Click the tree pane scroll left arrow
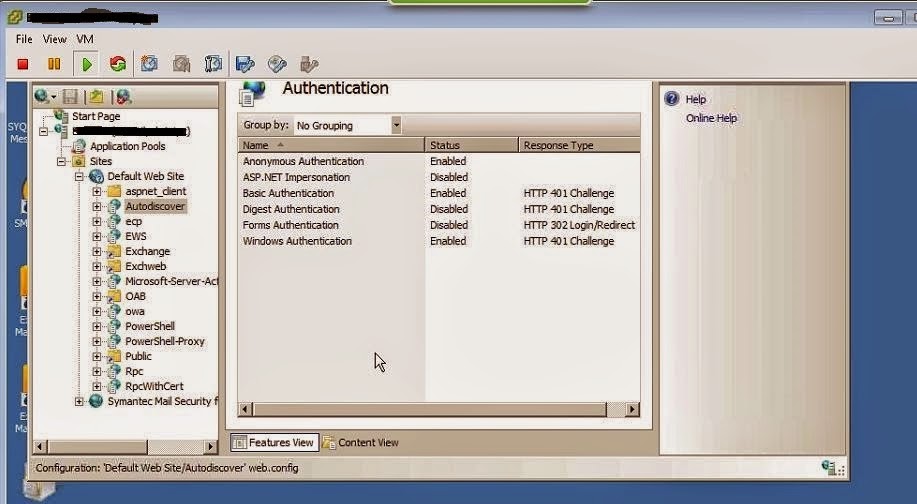917x504 pixels. pos(39,447)
